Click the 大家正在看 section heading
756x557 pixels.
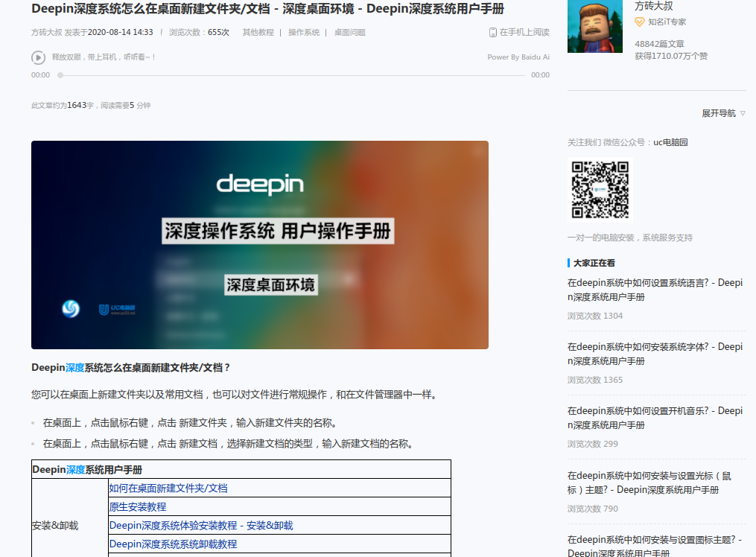[594, 263]
